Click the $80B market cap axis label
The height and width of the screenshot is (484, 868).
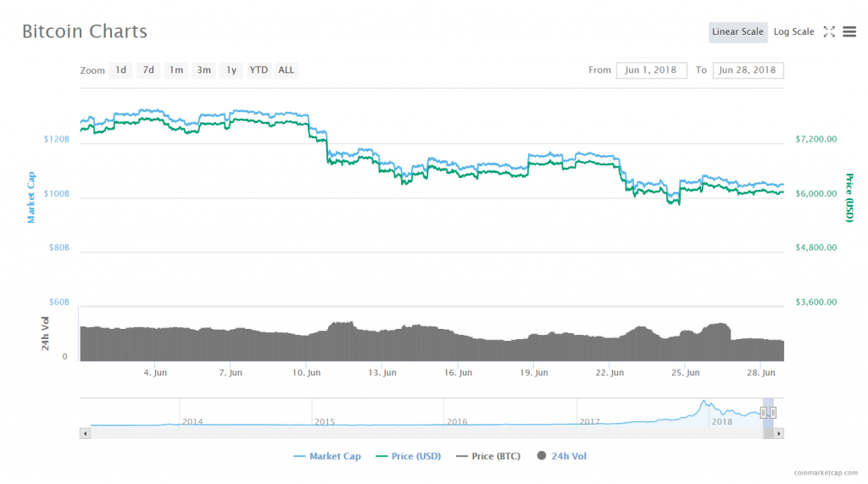click(59, 248)
